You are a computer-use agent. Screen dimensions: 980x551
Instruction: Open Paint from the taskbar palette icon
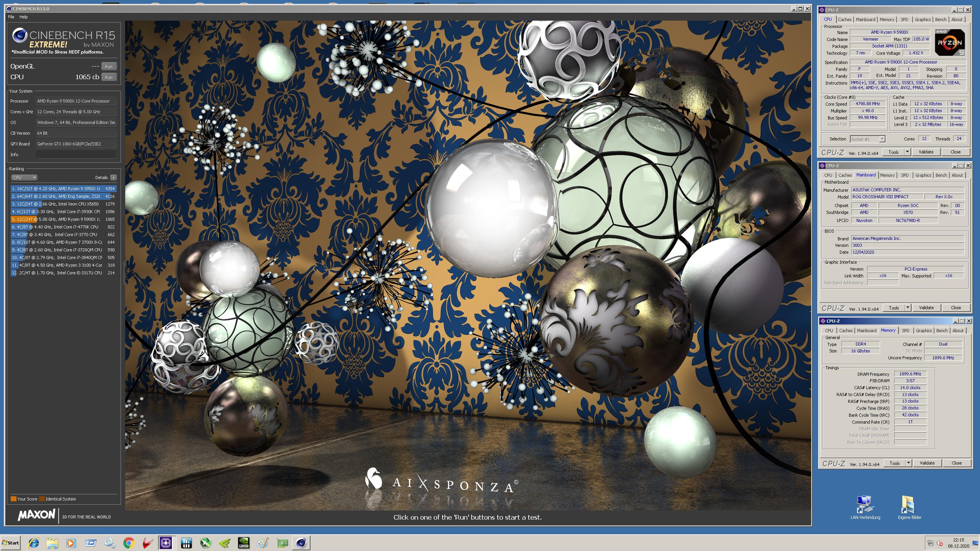(263, 543)
